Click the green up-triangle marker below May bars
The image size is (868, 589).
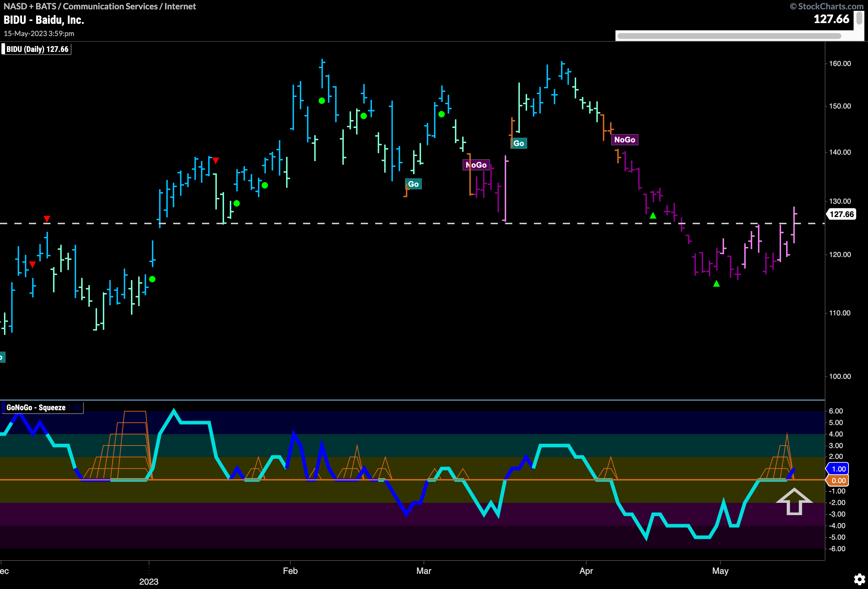[716, 284]
